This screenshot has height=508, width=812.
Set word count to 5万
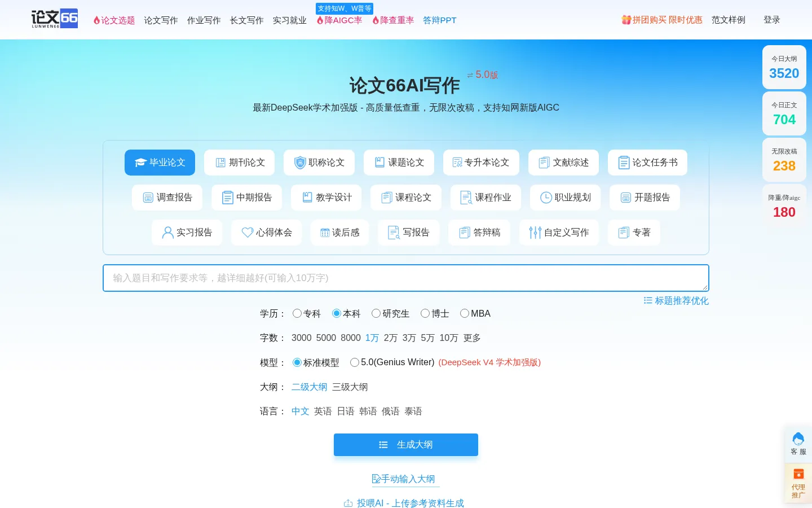pyautogui.click(x=427, y=338)
